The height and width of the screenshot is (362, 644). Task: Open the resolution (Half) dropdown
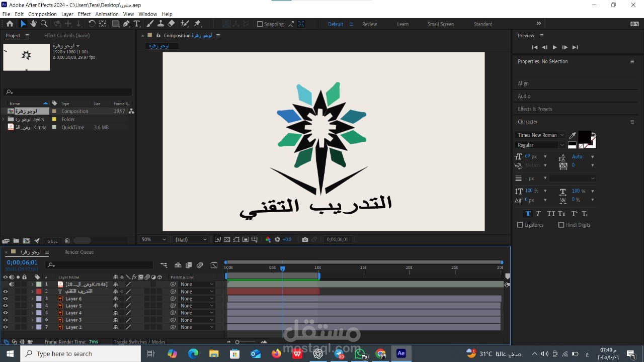click(190, 239)
